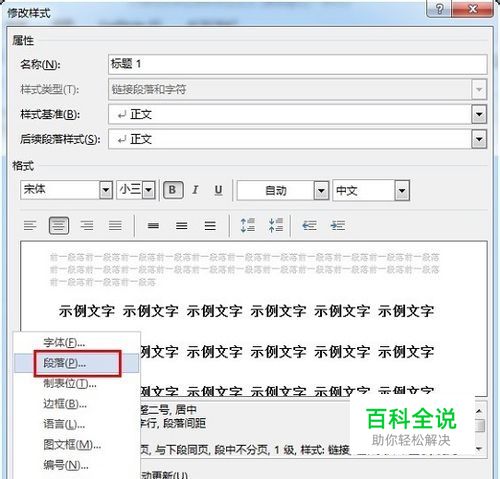Decrease paragraph spacing icon
Image resolution: width=500 pixels, height=479 pixels.
point(276,225)
